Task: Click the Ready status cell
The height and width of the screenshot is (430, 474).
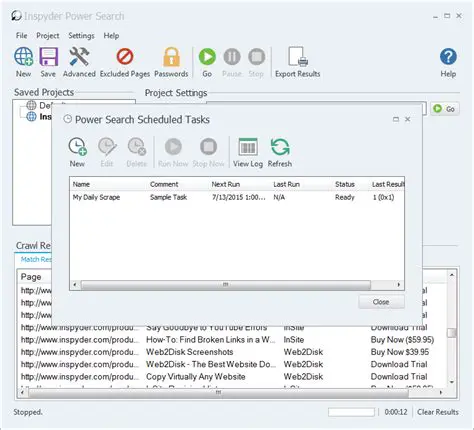Action: (x=345, y=197)
